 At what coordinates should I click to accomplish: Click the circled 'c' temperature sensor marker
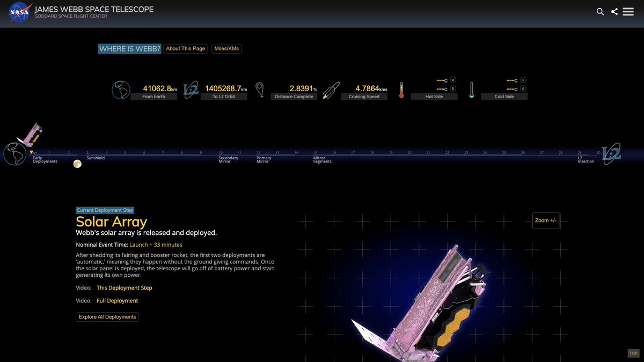tap(523, 79)
